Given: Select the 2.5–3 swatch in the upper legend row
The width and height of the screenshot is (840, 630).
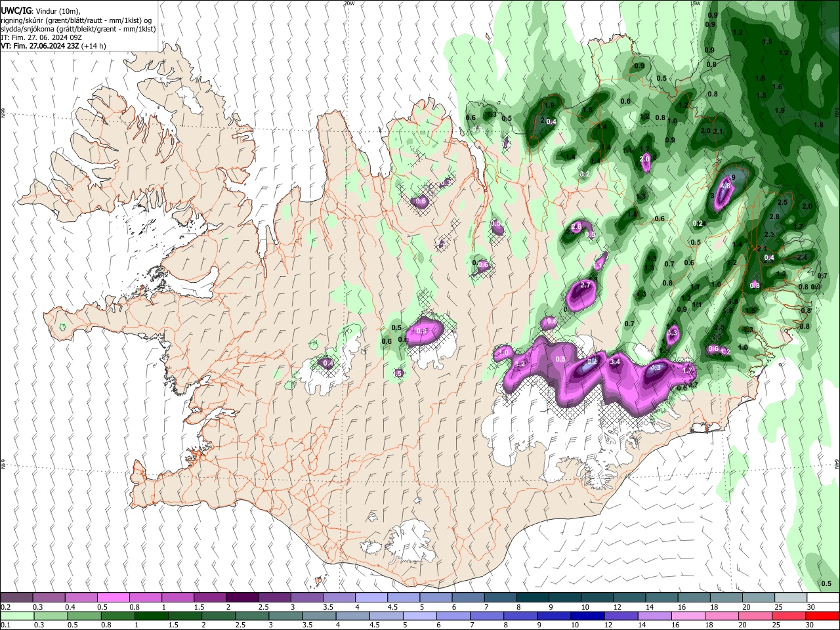Looking at the screenshot, I should (x=274, y=598).
